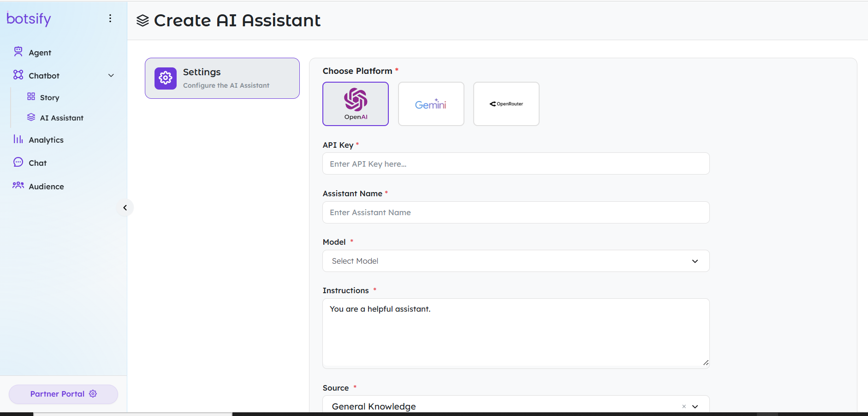The width and height of the screenshot is (868, 416).
Task: Click the AI Assistant layers icon
Action: pyautogui.click(x=31, y=117)
